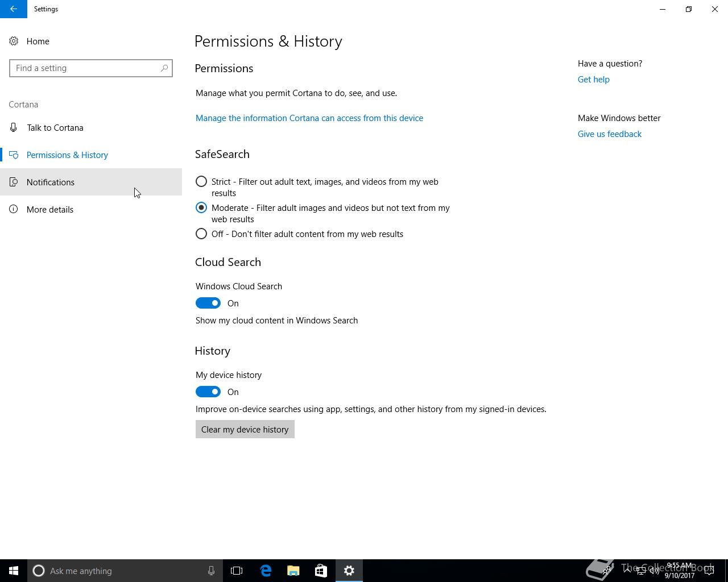Launch the Store from the taskbar
The image size is (728, 582).
[321, 571]
